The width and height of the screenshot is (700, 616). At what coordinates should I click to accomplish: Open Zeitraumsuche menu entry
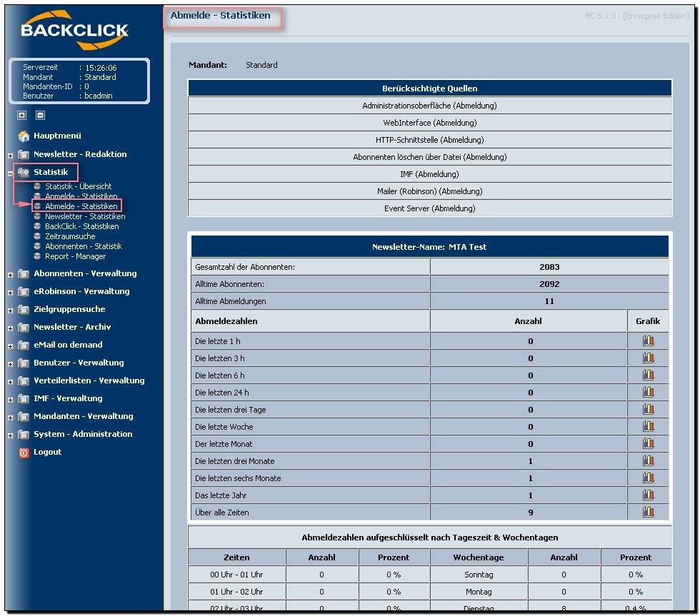(70, 236)
